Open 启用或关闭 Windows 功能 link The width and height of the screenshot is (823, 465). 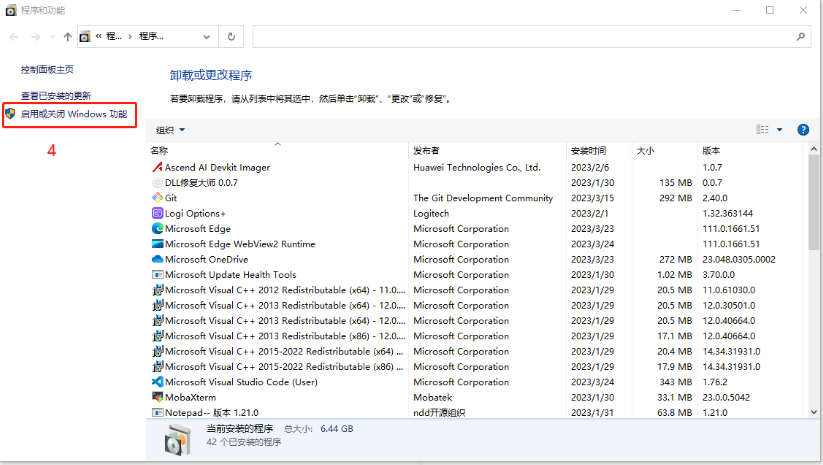pyautogui.click(x=74, y=114)
